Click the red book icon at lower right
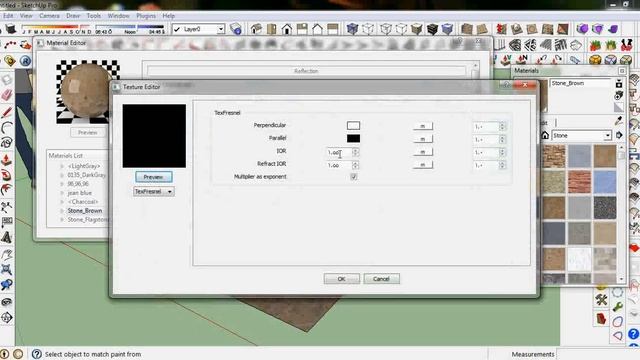 click(601, 318)
